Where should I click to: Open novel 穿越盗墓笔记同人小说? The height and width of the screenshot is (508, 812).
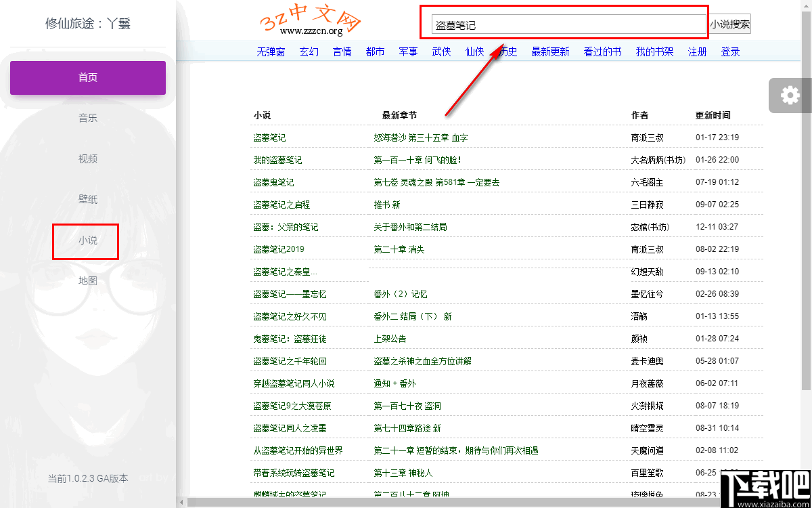(x=294, y=383)
